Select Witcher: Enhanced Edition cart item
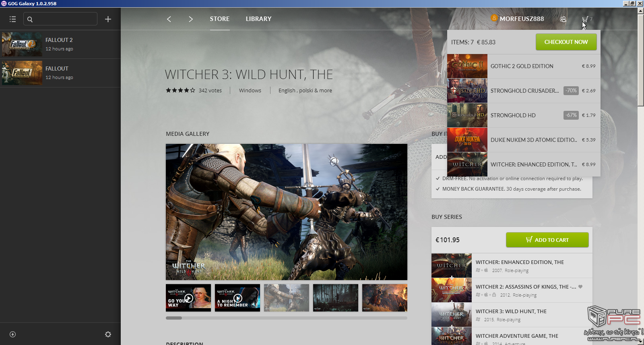This screenshot has width=644, height=345. click(x=524, y=164)
